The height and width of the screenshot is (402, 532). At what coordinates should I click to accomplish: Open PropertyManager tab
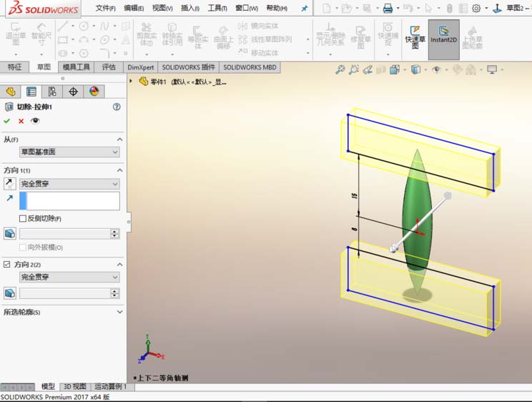coord(31,92)
